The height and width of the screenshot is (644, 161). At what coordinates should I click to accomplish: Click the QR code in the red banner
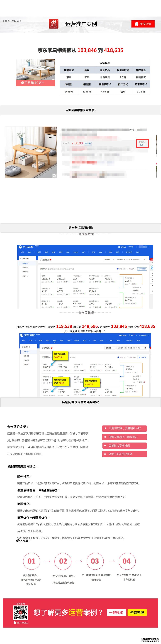tap(21, 613)
